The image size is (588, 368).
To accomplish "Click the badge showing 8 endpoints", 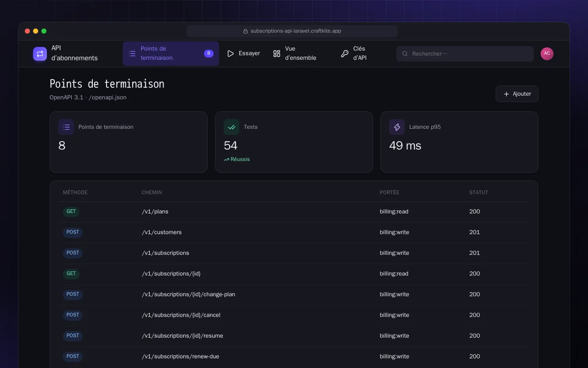I will pos(209,53).
